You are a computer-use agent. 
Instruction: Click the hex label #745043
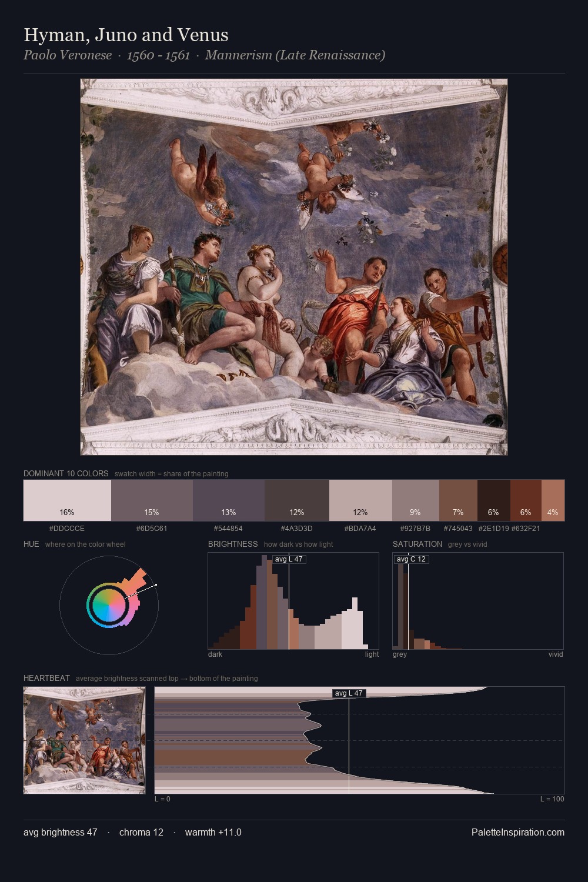[x=458, y=529]
